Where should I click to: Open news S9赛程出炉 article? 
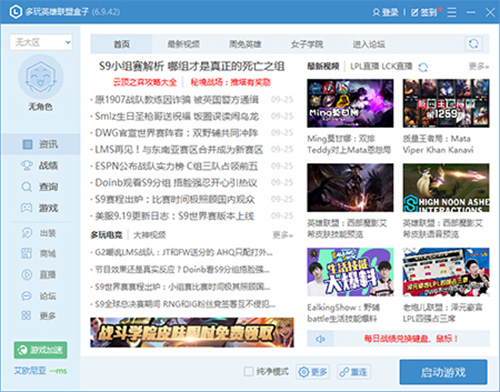point(175,199)
